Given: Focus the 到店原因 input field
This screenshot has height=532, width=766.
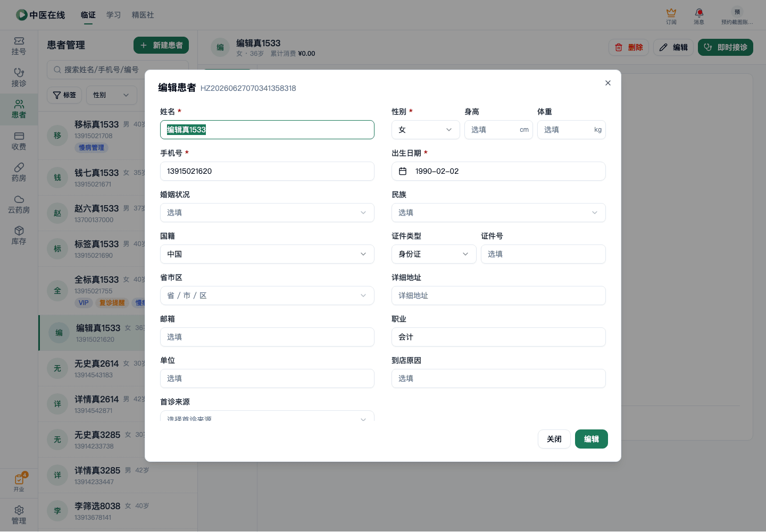Looking at the screenshot, I should (498, 378).
